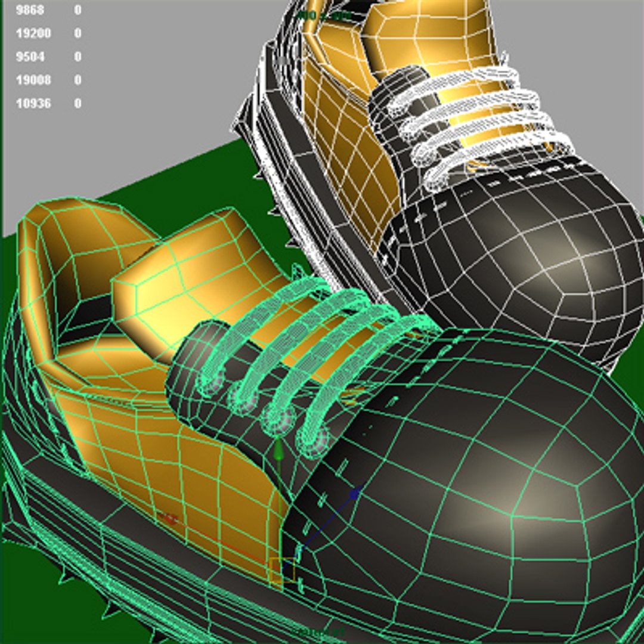The width and height of the screenshot is (644, 644).
Task: Click the HUD value 9868
Action: 30,10
